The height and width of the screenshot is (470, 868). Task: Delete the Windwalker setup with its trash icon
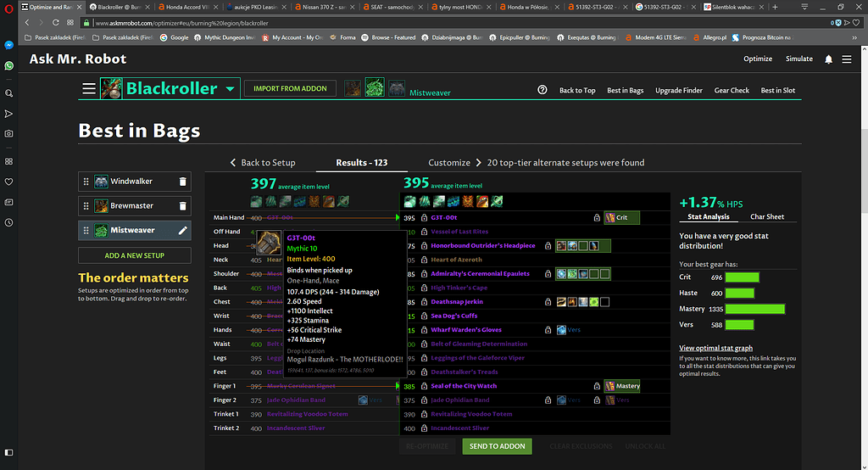(183, 182)
